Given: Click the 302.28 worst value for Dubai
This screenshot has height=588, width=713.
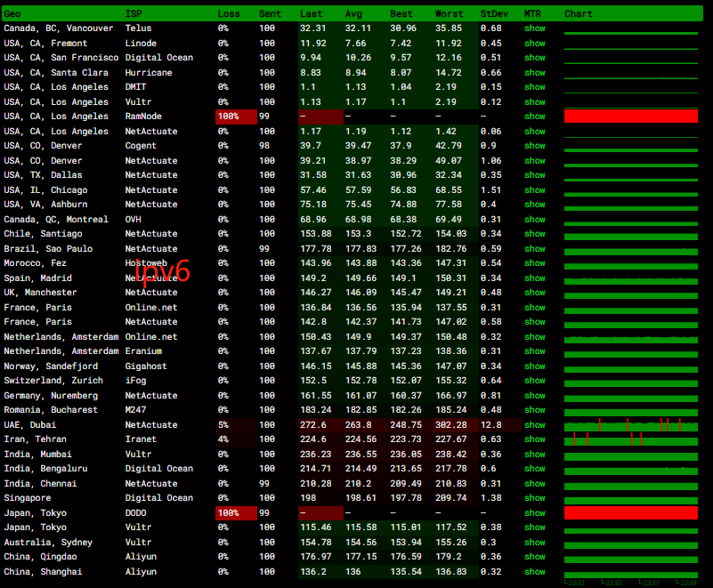Looking at the screenshot, I should click(x=450, y=425).
